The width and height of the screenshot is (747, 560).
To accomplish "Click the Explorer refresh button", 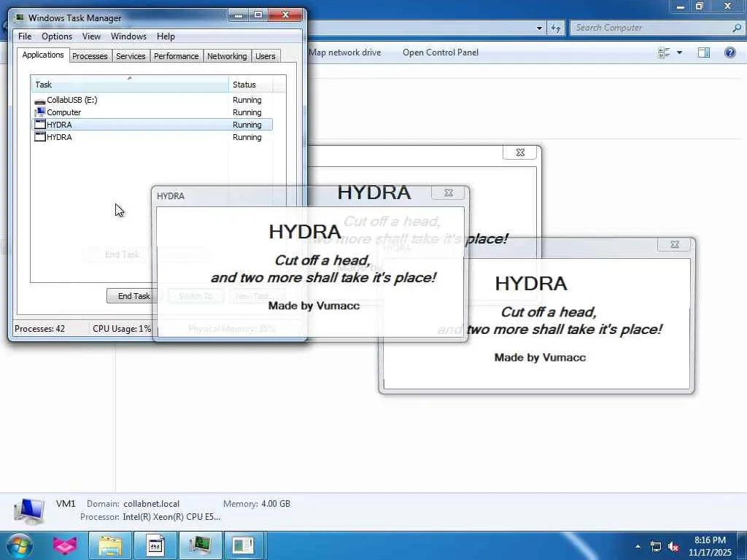I will tap(555, 28).
